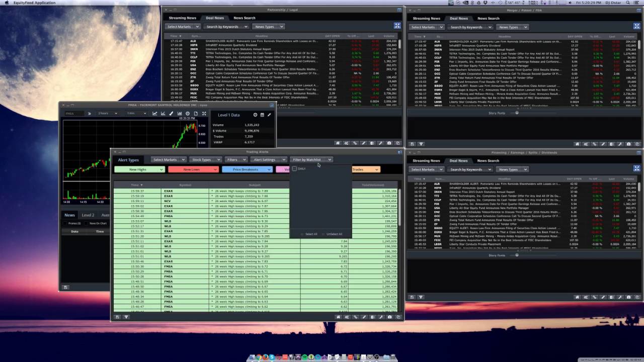Click save icon at bottom of FMSA chart window

click(65, 287)
